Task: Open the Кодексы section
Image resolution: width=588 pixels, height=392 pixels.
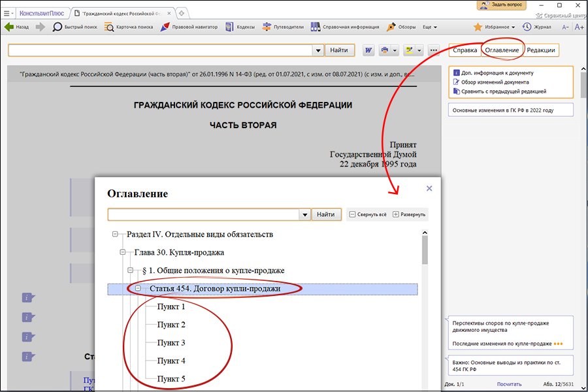Action: point(241,27)
